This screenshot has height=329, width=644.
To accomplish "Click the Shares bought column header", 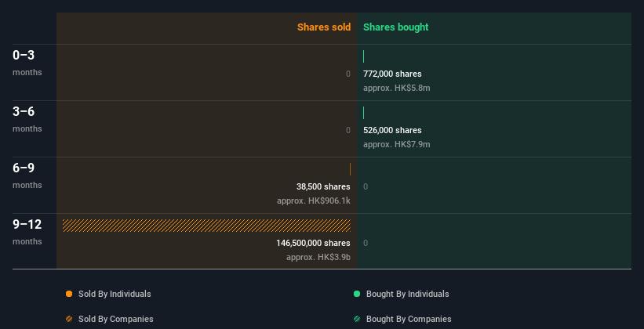I will 396,27.
